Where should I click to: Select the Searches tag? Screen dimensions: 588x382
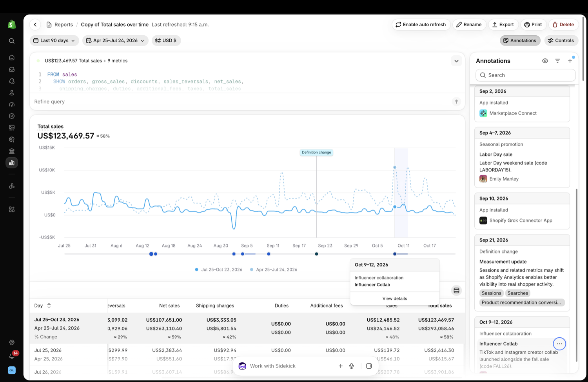[517, 293]
